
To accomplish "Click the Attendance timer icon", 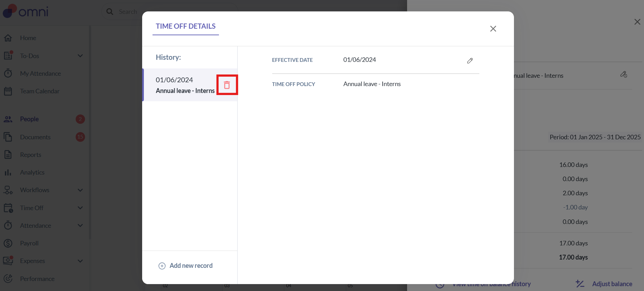I will click(x=8, y=225).
